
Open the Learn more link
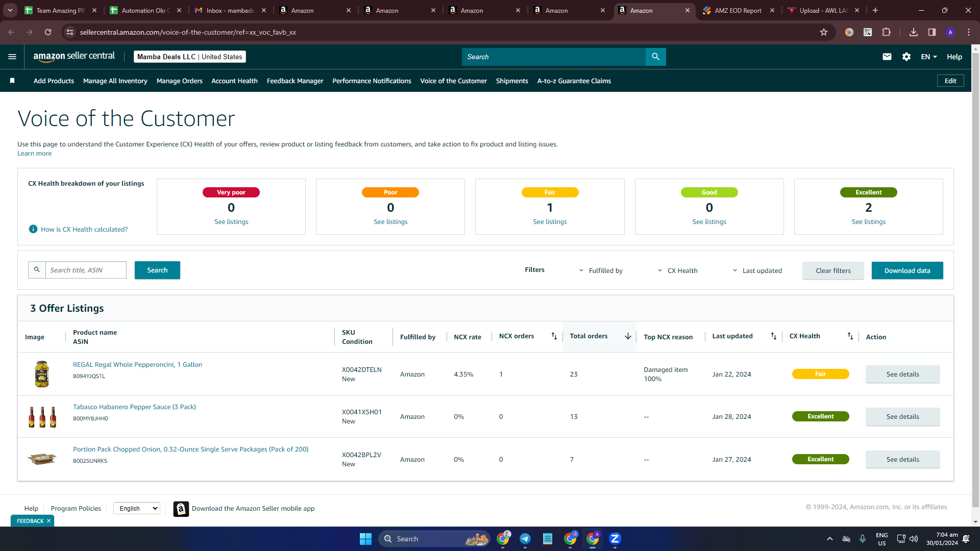click(x=34, y=153)
